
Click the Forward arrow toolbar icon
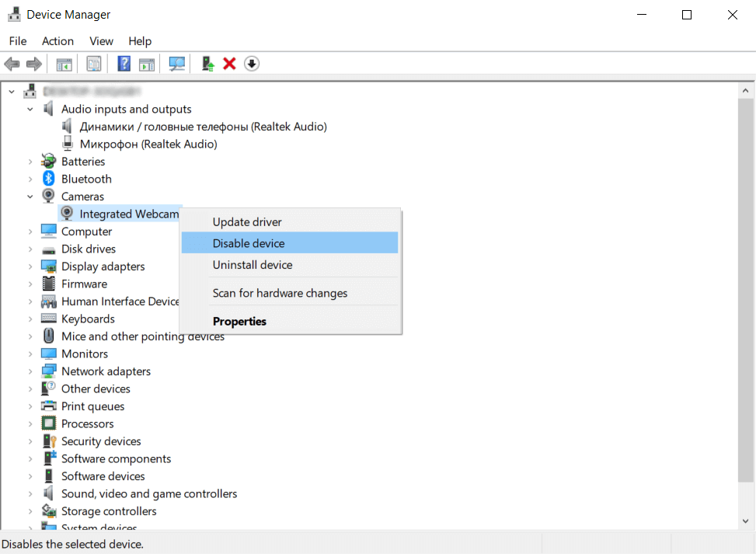click(x=33, y=64)
